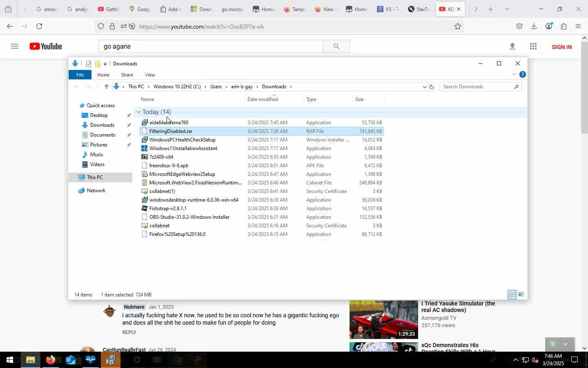Screen dimensions: 588x368
Task: Open the address bar history dropdown
Action: 424,87
